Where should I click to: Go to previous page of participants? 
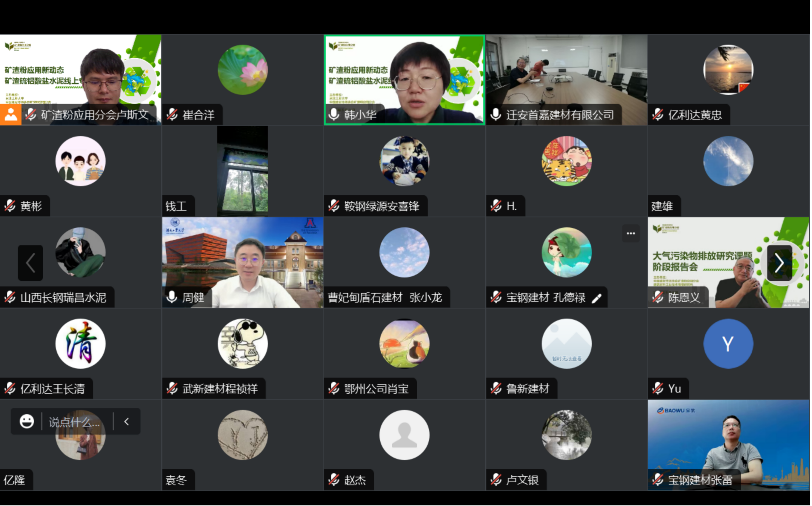coord(30,263)
